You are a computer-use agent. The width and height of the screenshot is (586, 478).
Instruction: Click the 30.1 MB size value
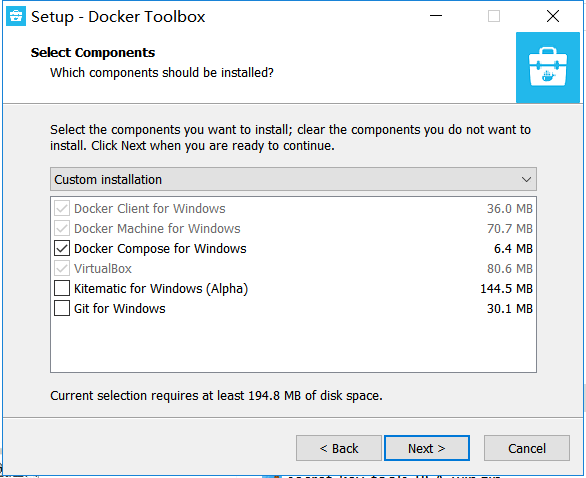[510, 309]
